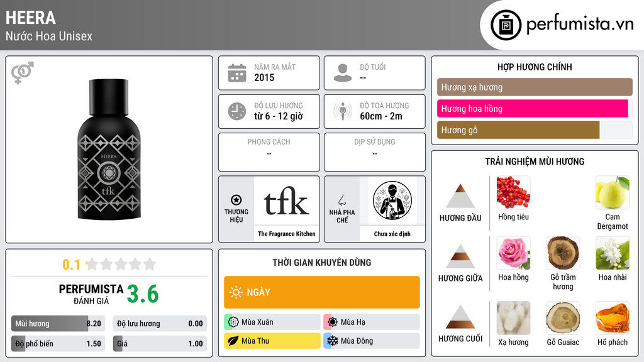Click the five-star rating row
644x362 pixels.
coord(121,264)
